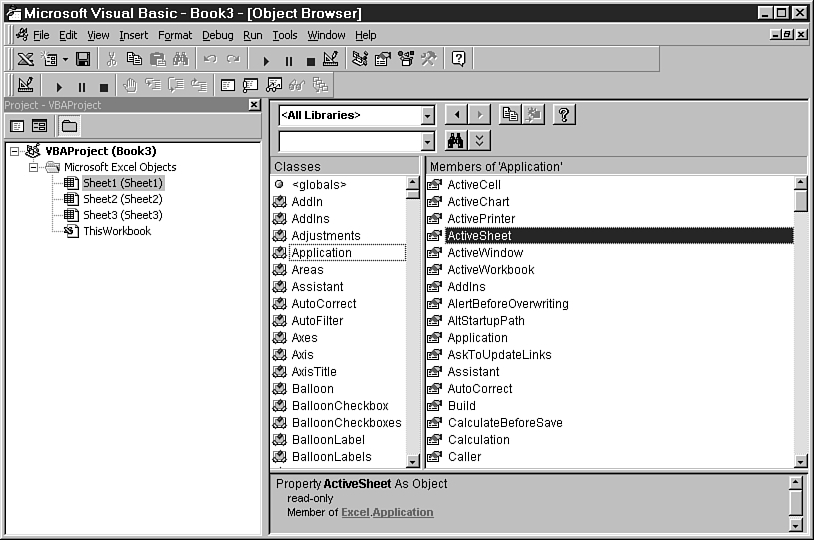Follow the Excel link in the details pane
The width and height of the screenshot is (814, 540).
(355, 512)
